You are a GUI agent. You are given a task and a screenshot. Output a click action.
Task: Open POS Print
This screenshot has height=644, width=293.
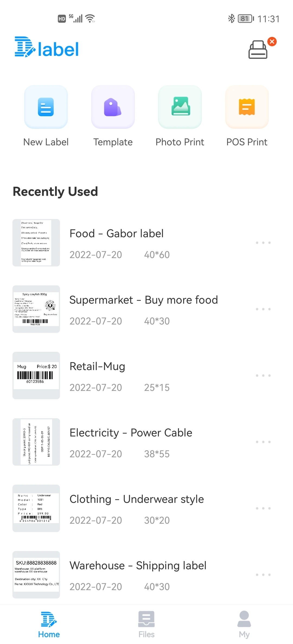(247, 107)
